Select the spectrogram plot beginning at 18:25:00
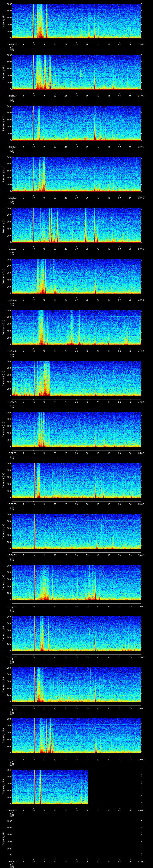This screenshot has height=868, width=153. (x=77, y=72)
